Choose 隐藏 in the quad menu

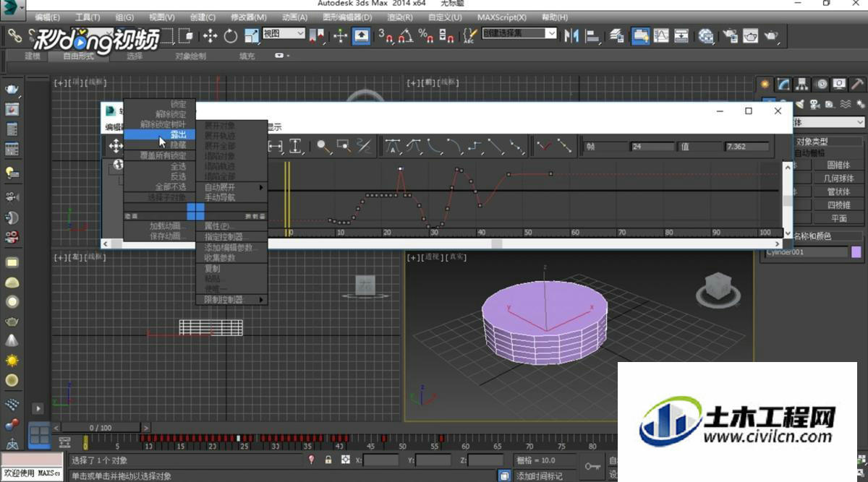[159, 145]
